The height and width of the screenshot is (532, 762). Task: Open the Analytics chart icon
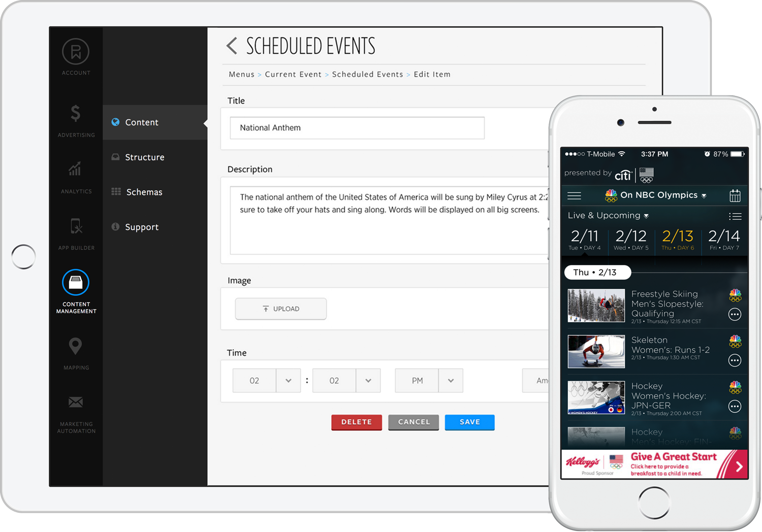(75, 169)
